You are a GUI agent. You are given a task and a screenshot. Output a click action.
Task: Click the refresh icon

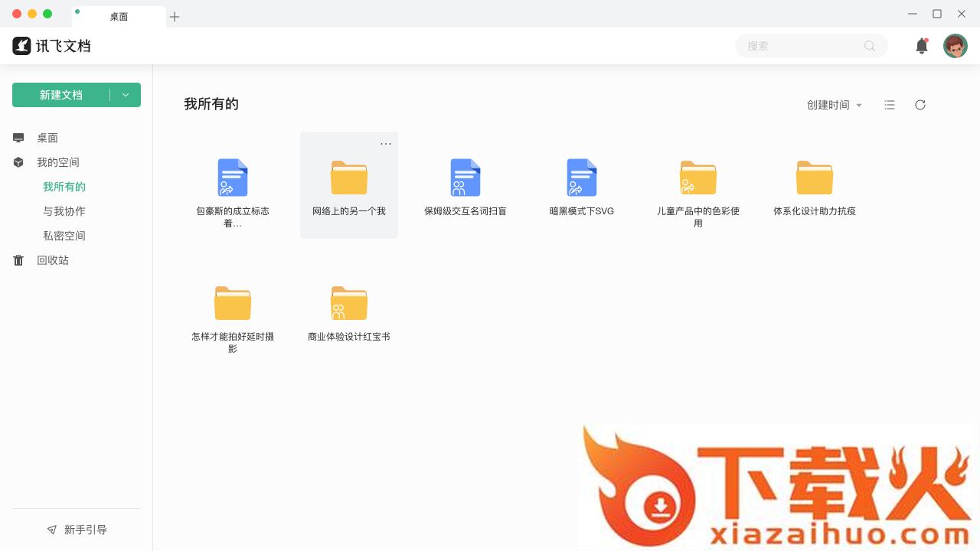(x=920, y=105)
